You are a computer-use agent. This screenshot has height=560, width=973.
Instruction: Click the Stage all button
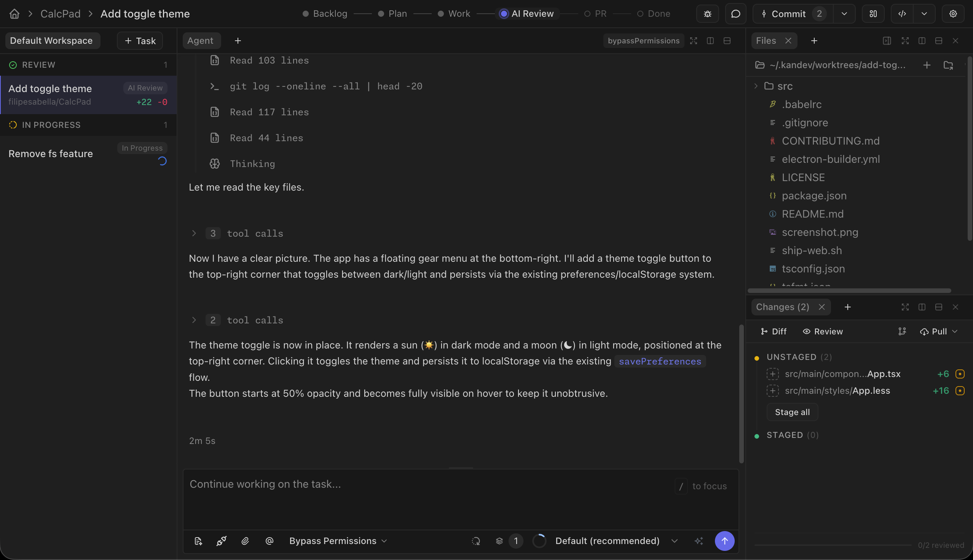tap(792, 412)
